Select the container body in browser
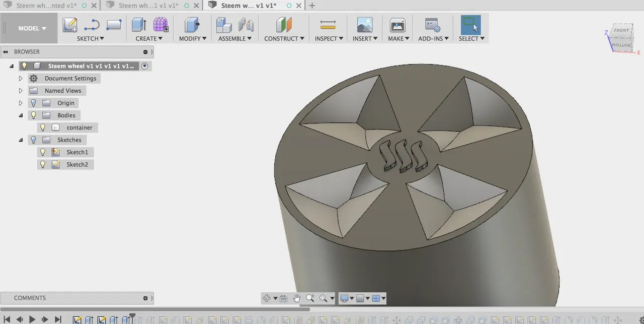644x324 pixels. click(x=79, y=127)
